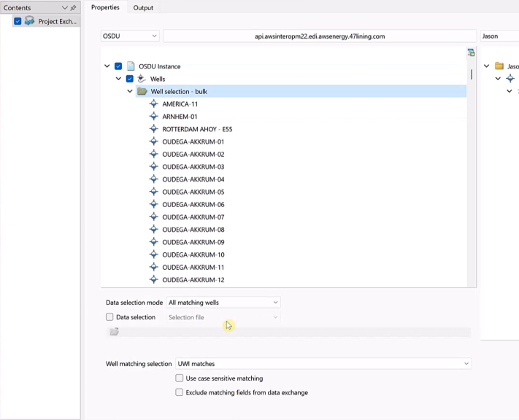Enable Use case sensitive matching
The height and width of the screenshot is (420, 519).
[180, 378]
